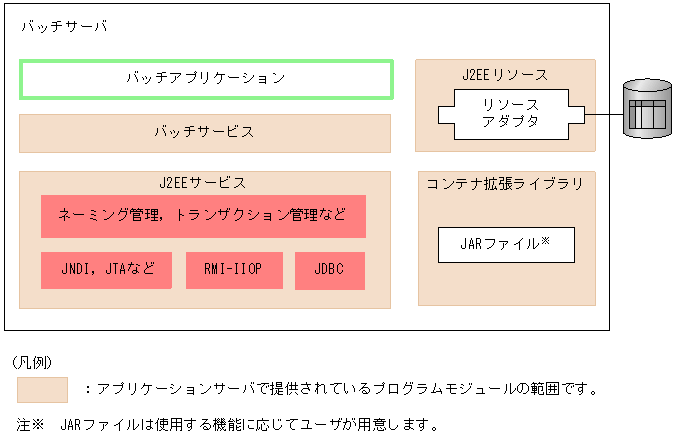
Task: Click the バッチサーバ title label
Action: (63, 26)
